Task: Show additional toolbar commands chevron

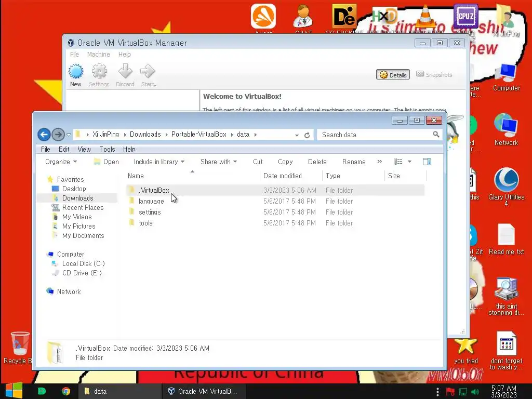Action: (380, 162)
